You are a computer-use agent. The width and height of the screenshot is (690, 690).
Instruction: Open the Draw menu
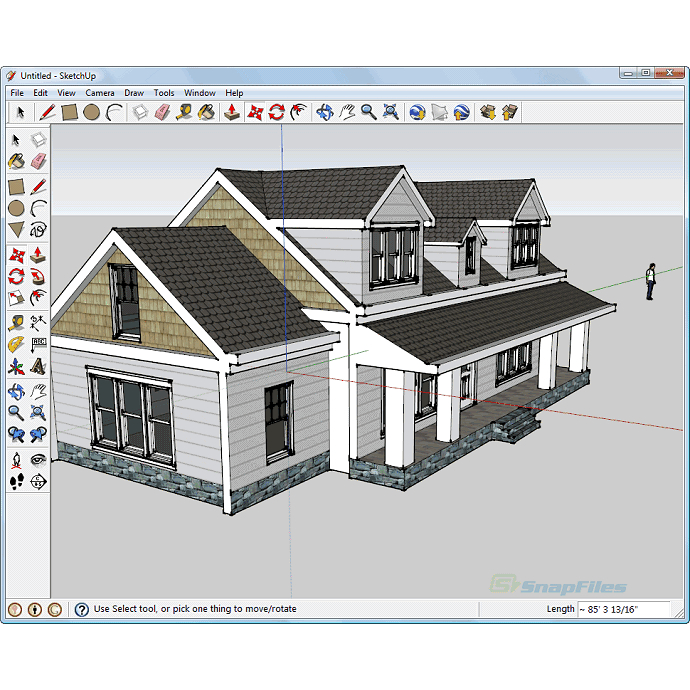(134, 93)
